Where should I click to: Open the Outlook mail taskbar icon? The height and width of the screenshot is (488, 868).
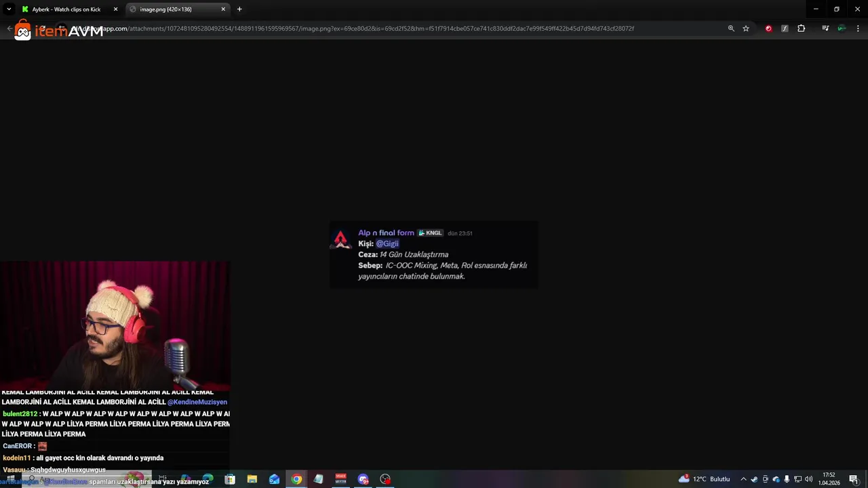274,479
